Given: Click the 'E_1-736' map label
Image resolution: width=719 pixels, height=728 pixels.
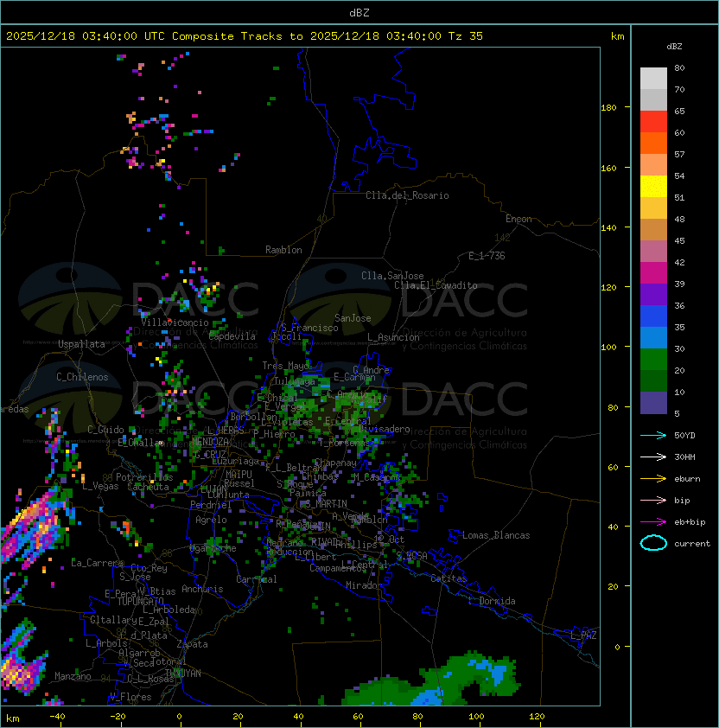Looking at the screenshot, I should (x=487, y=256).
